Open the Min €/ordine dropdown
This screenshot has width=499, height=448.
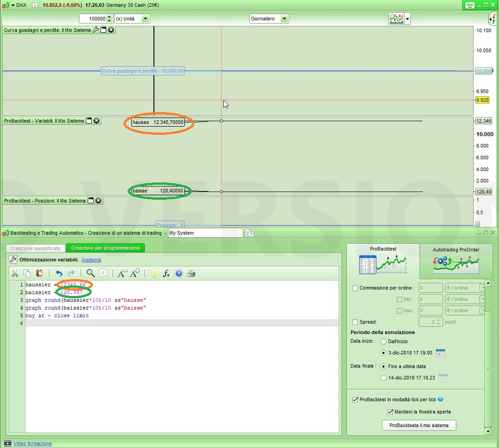[483, 300]
